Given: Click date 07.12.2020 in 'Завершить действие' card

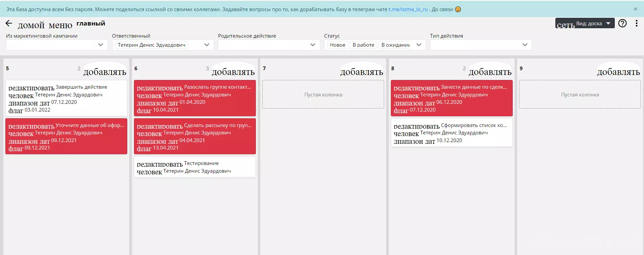Looking at the screenshot, I should click(x=64, y=102).
